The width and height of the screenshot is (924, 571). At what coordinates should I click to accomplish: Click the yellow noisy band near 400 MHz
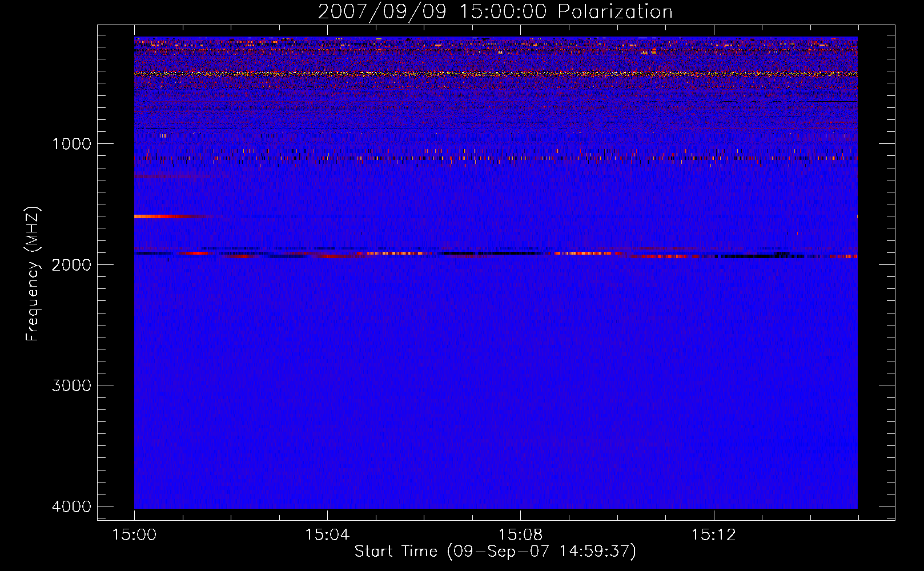pyautogui.click(x=496, y=74)
